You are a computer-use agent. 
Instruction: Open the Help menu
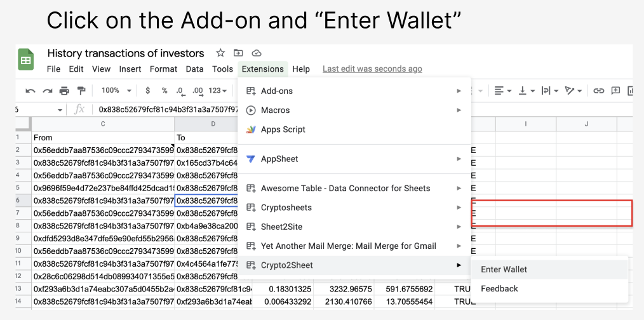301,69
